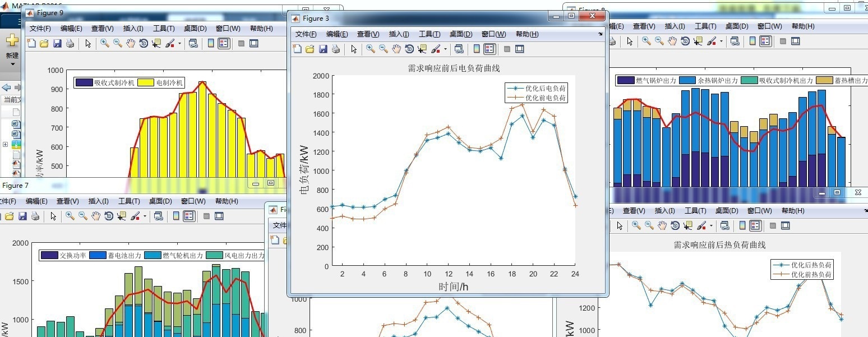Select Data Cursor tool in Figure 9
The width and height of the screenshot is (868, 337).
point(156,43)
